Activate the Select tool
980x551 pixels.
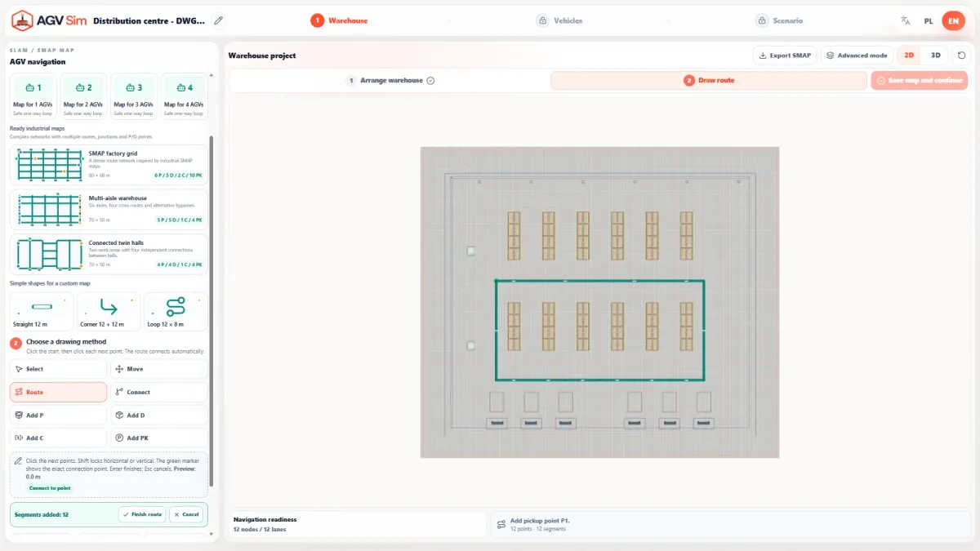point(58,369)
